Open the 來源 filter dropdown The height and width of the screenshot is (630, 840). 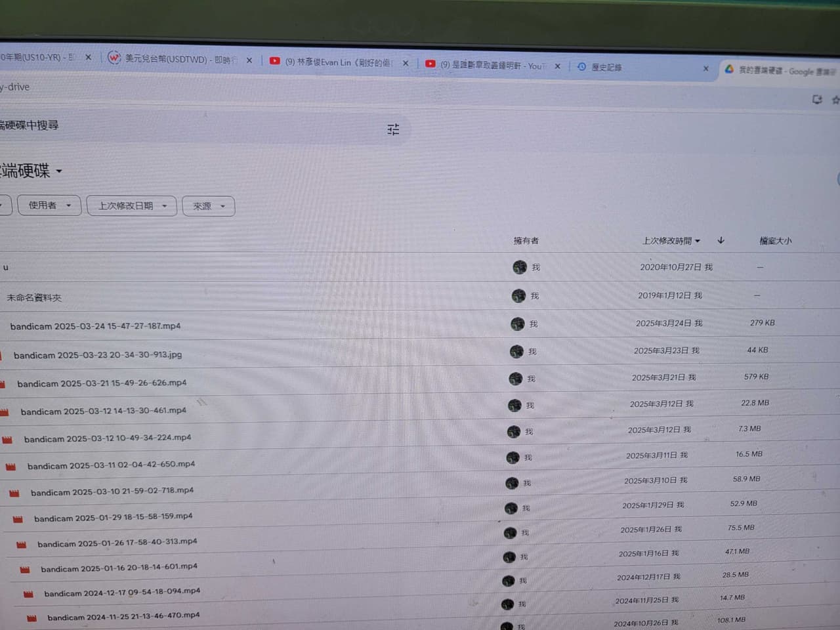[209, 206]
